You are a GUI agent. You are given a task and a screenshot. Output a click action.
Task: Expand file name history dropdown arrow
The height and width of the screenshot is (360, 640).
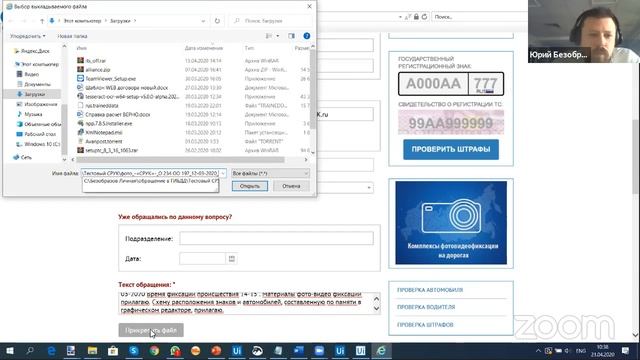[x=223, y=173]
